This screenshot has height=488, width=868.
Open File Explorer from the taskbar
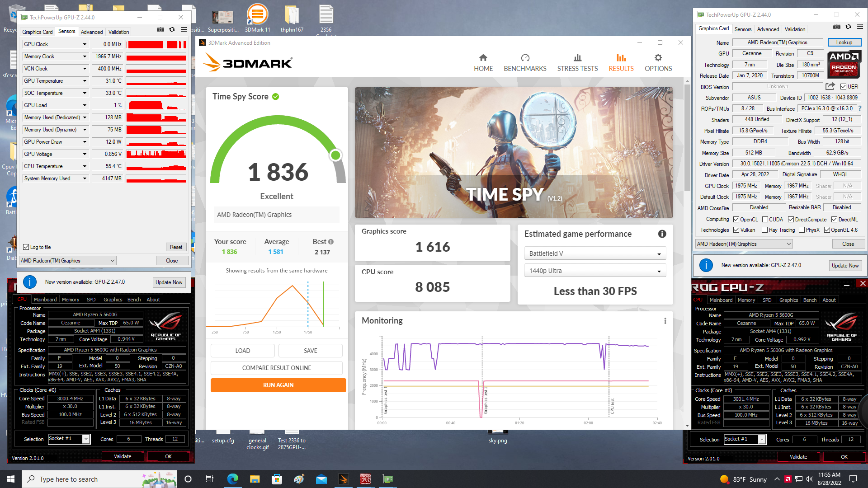click(x=255, y=479)
